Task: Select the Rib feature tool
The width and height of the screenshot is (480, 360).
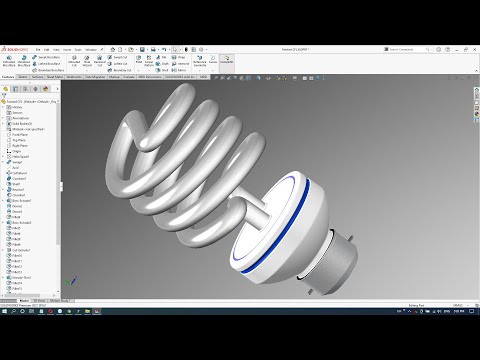Action: [x=161, y=57]
